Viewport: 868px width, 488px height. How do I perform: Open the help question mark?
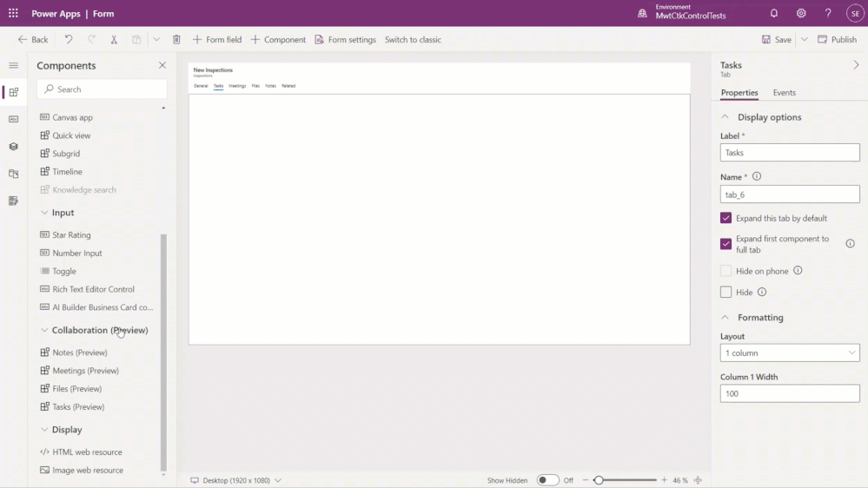coord(828,13)
